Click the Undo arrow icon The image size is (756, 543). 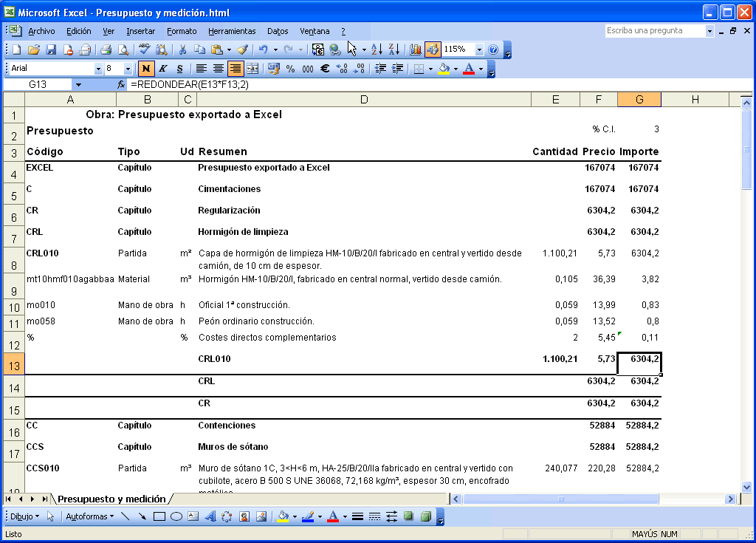pyautogui.click(x=264, y=49)
